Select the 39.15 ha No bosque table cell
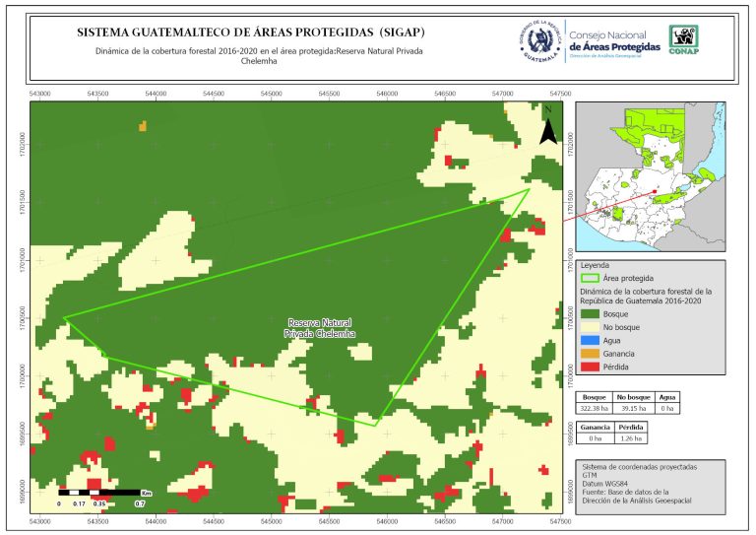The width and height of the screenshot is (756, 535). coord(635,407)
